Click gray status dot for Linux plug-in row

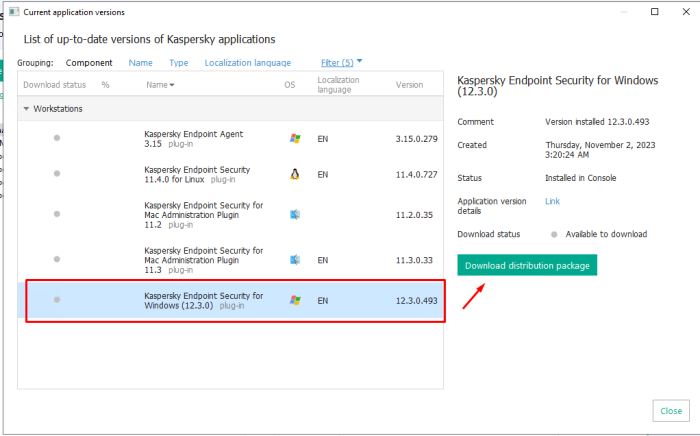pyautogui.click(x=57, y=174)
